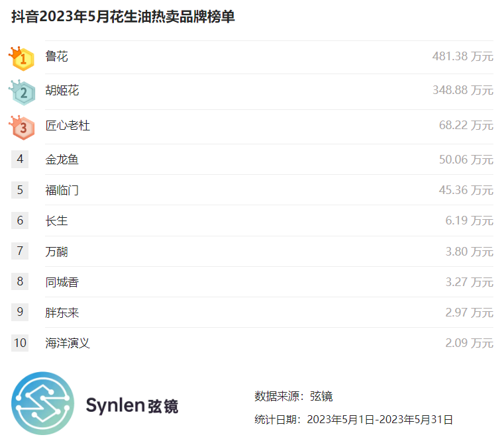Click the title 抖音2023年5月花生油热卖品牌榜单
This screenshot has width=504, height=443.
123,17
